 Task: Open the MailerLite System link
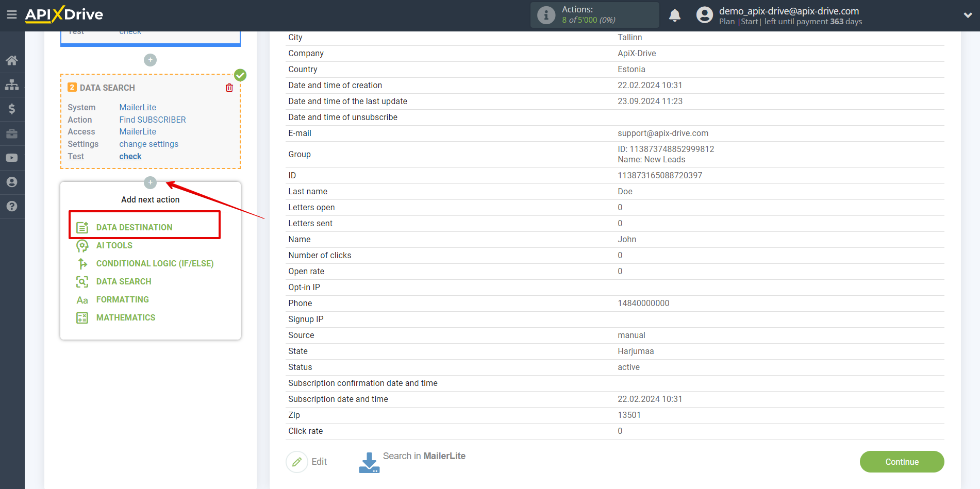click(138, 107)
